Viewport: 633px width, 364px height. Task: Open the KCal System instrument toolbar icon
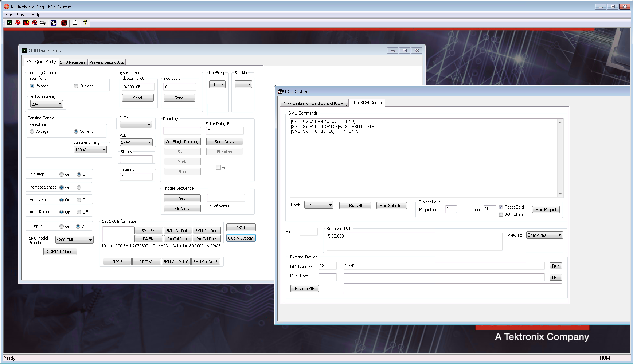click(43, 23)
